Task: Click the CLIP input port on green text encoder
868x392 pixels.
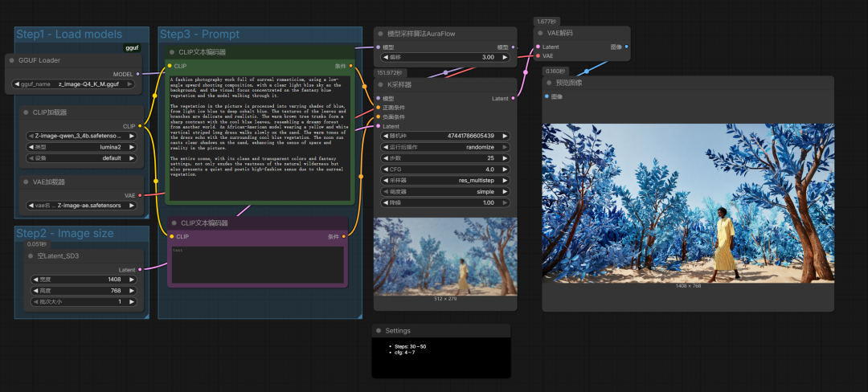Action: (x=170, y=66)
